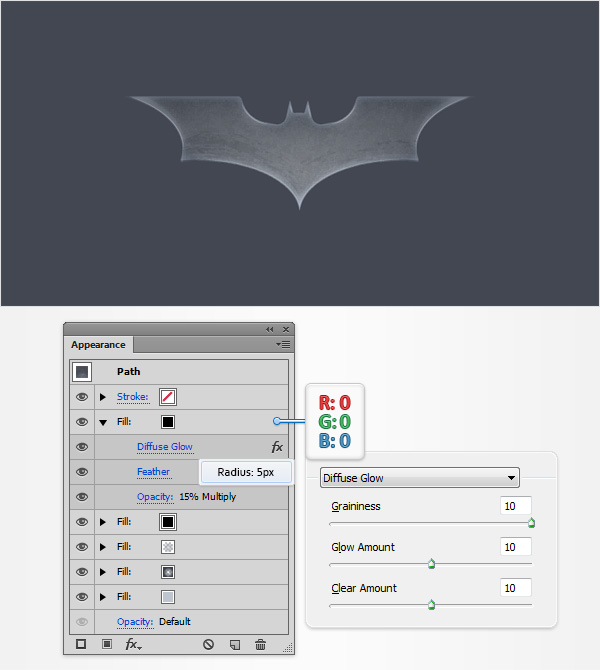Toggle visibility of the Stroke row
This screenshot has height=670, width=600.
(x=82, y=397)
